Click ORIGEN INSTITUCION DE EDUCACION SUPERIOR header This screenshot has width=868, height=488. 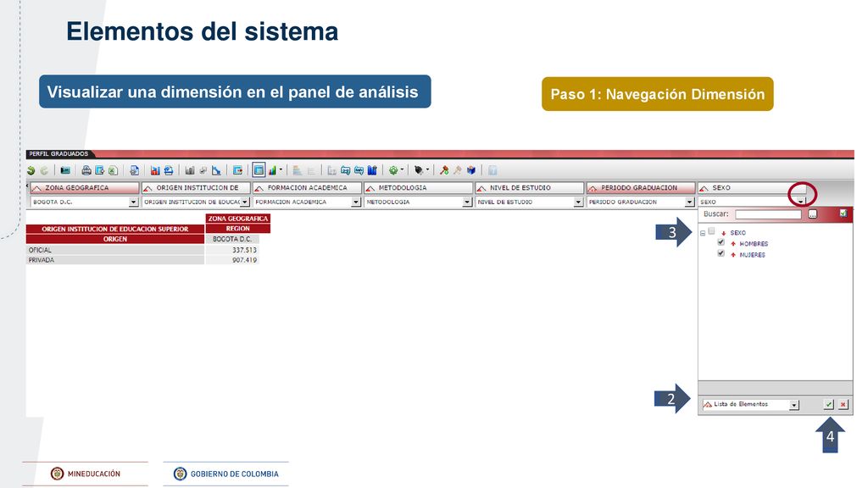[x=115, y=229]
